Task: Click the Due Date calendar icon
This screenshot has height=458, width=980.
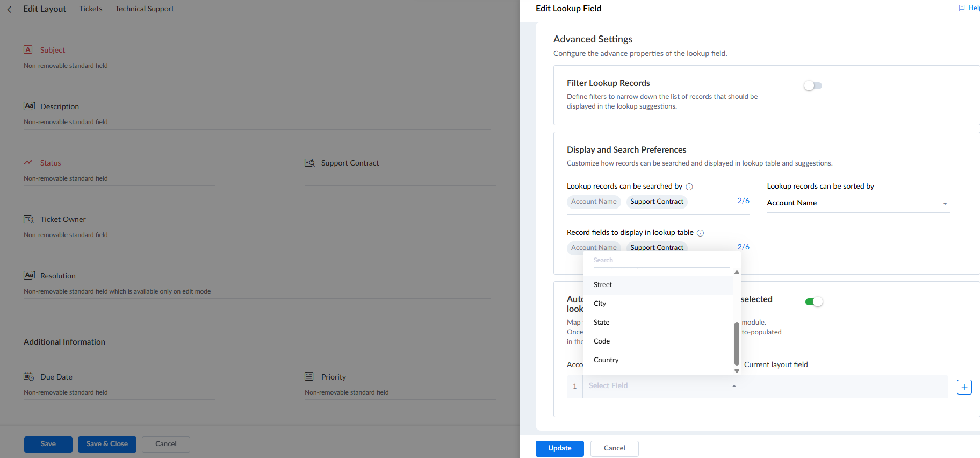Action: pos(28,376)
